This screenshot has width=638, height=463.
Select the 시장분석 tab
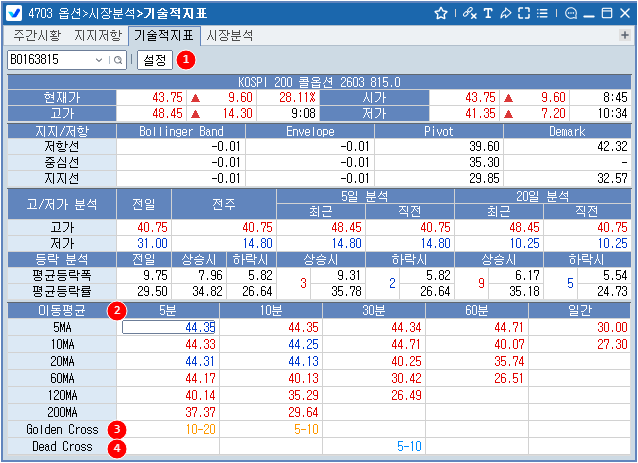click(230, 35)
